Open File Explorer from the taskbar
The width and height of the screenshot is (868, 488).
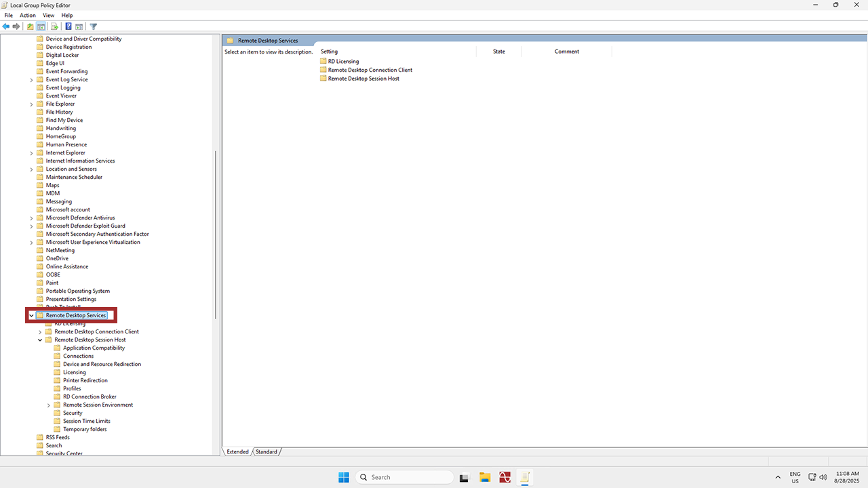[x=485, y=477]
